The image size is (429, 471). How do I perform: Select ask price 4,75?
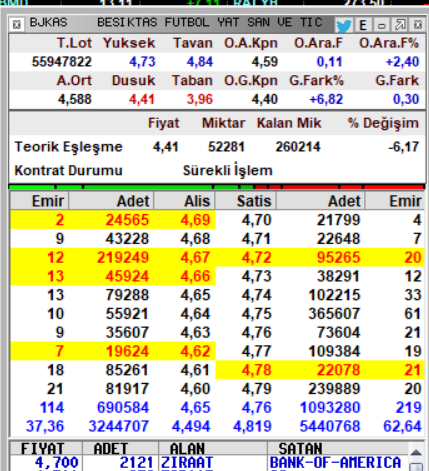(257, 314)
